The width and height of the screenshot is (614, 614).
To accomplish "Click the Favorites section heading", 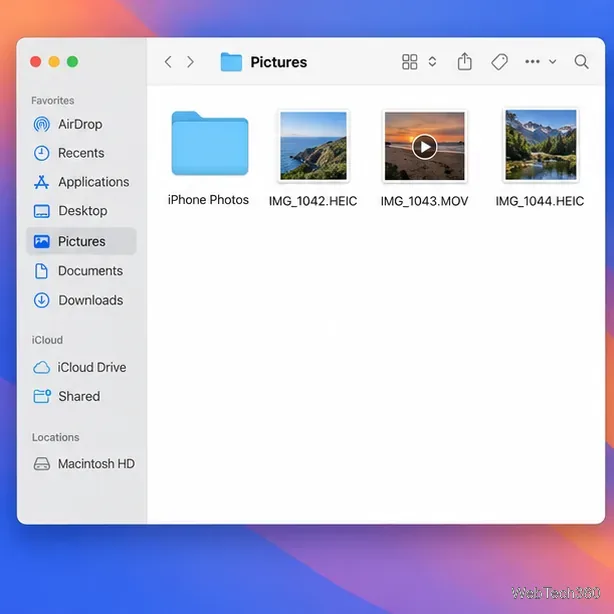I will (53, 101).
